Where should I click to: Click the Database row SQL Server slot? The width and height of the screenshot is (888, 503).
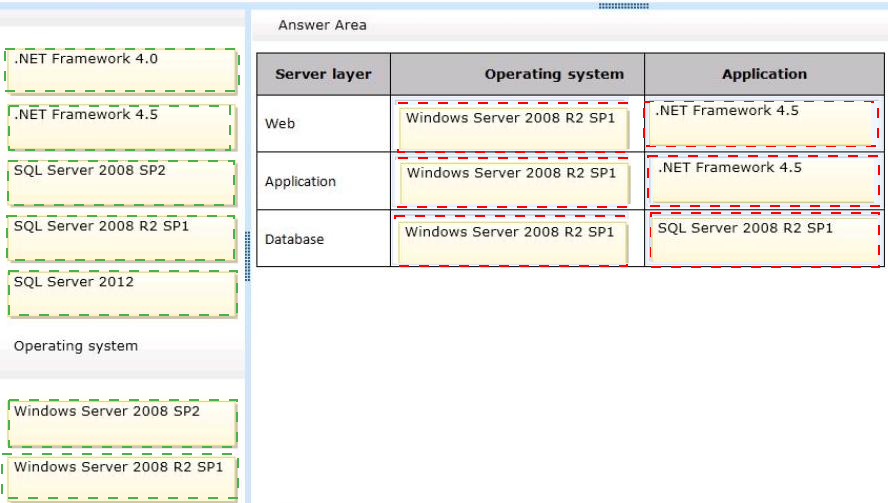click(x=765, y=240)
